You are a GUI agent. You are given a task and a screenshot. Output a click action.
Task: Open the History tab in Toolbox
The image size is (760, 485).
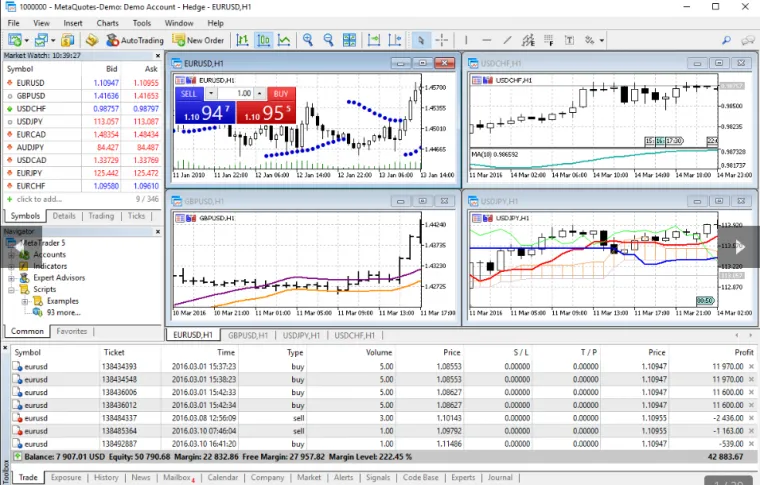coord(106,478)
